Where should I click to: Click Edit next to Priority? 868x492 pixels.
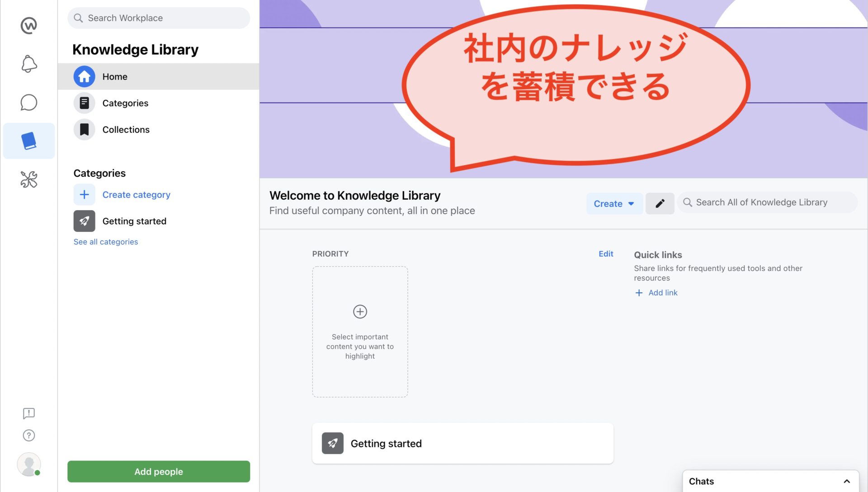(606, 254)
